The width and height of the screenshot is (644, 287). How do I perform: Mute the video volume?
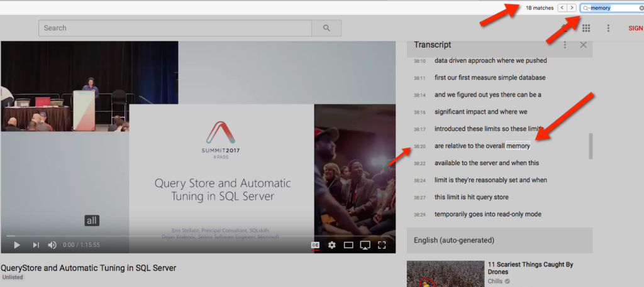coord(52,245)
